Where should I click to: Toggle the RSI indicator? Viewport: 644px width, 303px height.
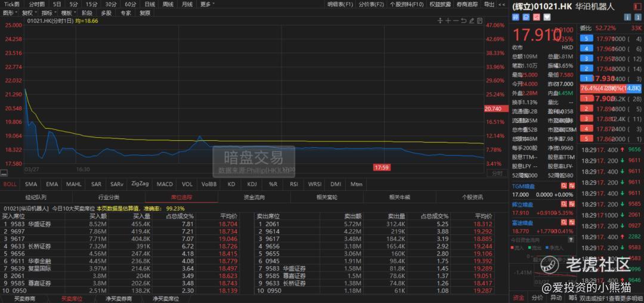[293, 184]
